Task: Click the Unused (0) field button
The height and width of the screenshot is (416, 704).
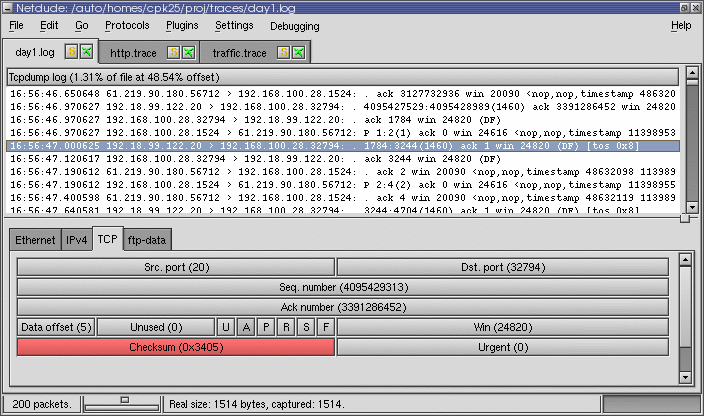Action: point(156,327)
